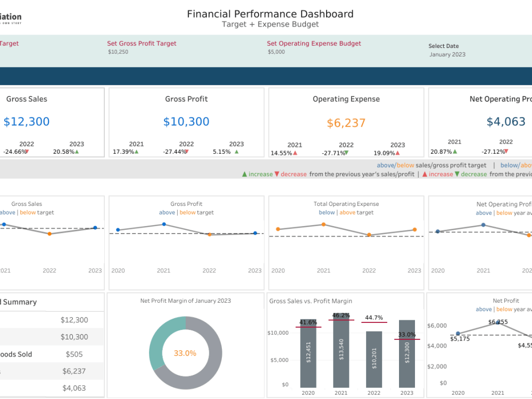
Task: Click the donut chart showing 33.0%
Action: point(185,353)
